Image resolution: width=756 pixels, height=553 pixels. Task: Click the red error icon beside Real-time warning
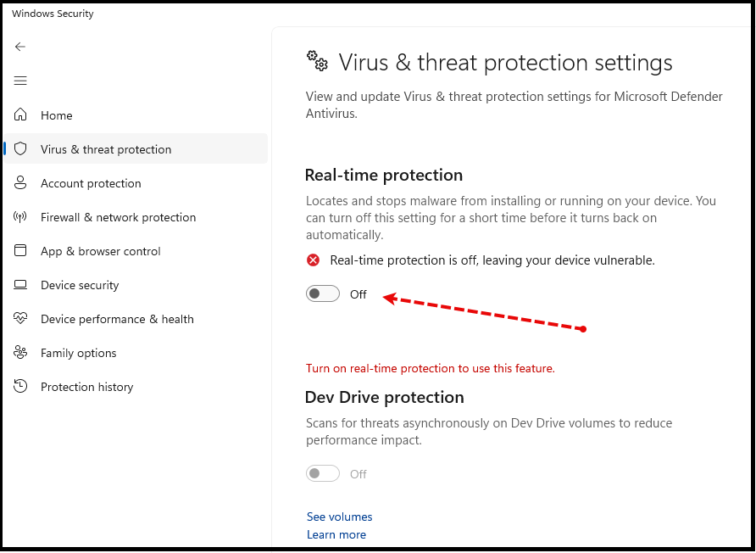[x=313, y=260]
